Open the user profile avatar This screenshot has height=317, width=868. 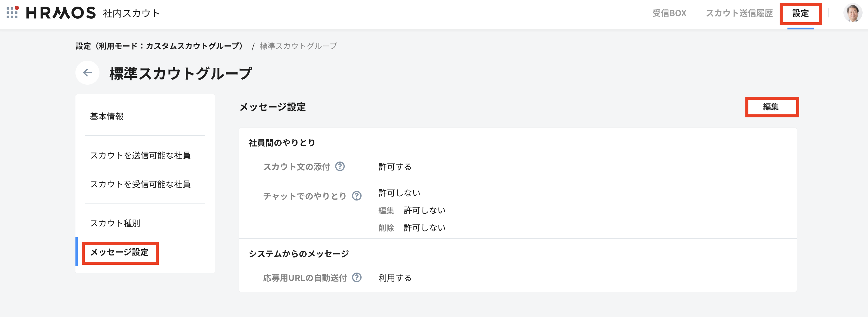point(852,13)
